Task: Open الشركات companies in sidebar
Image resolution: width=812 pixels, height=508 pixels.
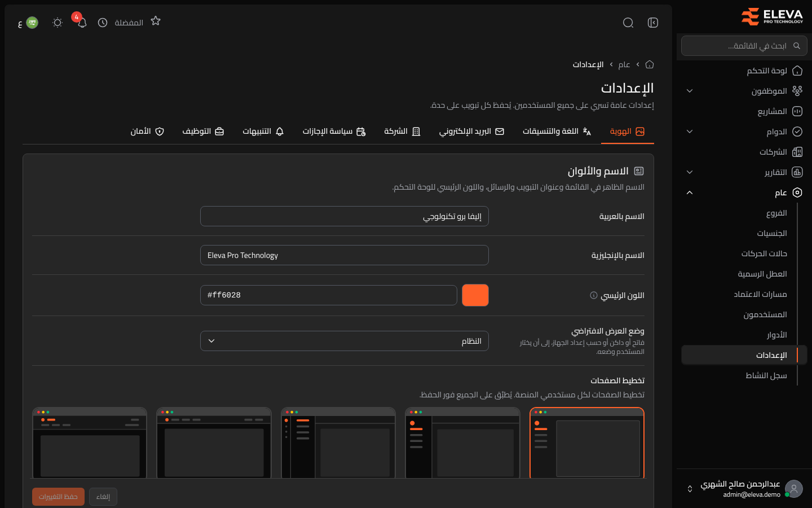Action: (x=744, y=152)
